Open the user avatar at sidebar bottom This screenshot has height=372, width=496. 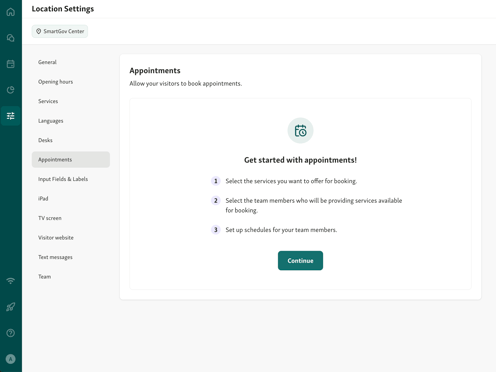pyautogui.click(x=11, y=359)
